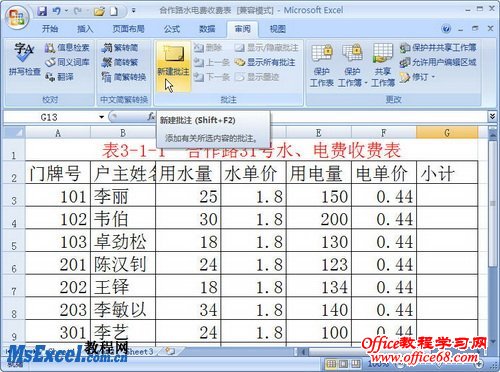Viewport: 500px width, 372px height.
Task: Click 允许用户编辑区域
Action: click(x=438, y=62)
